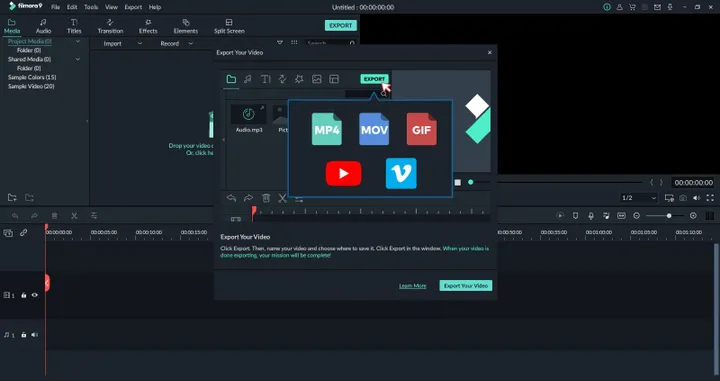Collapse the Project Media tree node

click(x=78, y=41)
